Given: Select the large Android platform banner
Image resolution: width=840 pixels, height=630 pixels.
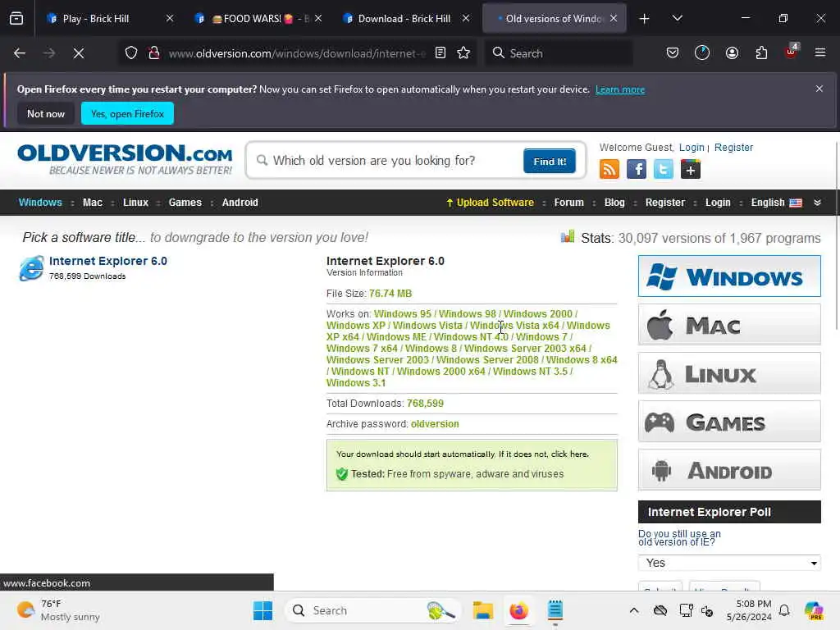Looking at the screenshot, I should pyautogui.click(x=729, y=470).
